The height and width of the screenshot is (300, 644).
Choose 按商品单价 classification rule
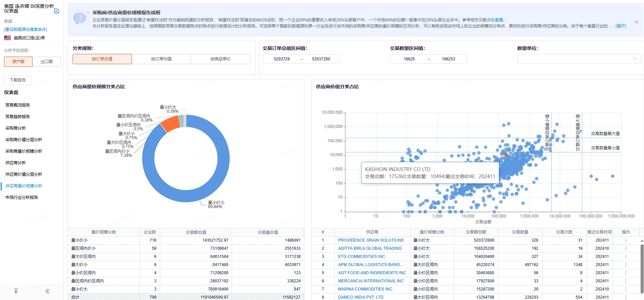coord(221,59)
